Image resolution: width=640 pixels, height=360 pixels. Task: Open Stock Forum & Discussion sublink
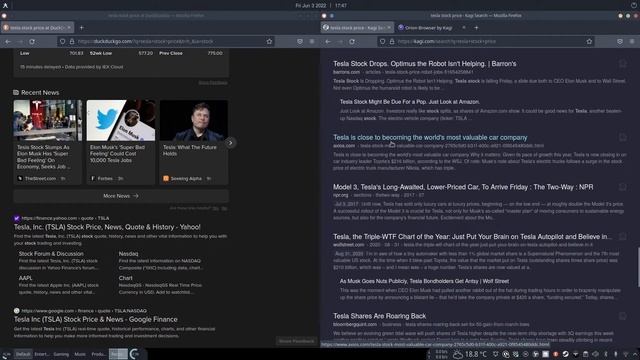(51, 254)
